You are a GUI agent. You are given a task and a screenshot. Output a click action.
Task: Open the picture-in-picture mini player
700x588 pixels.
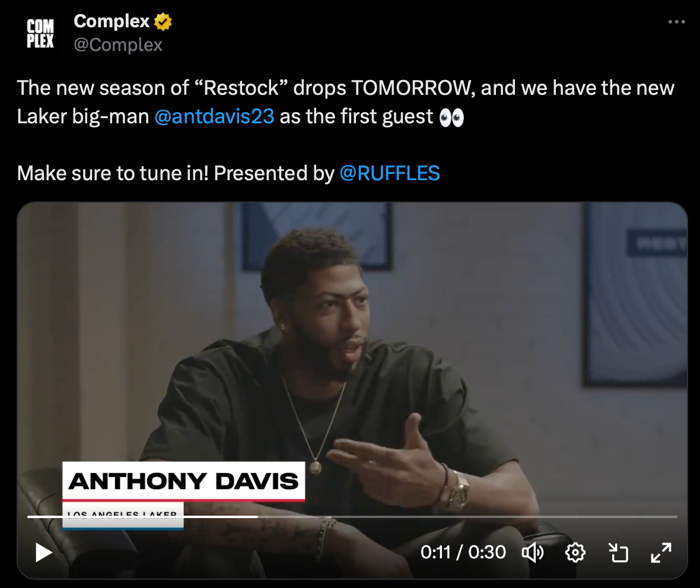618,552
